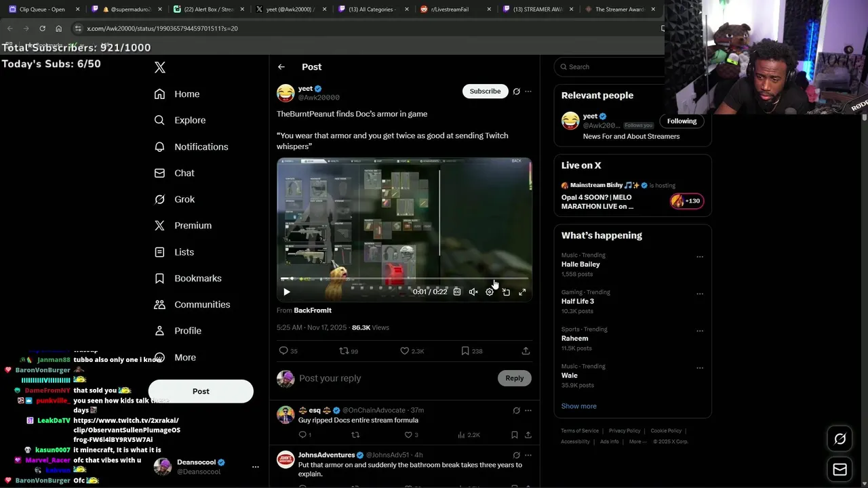Screen dimensions: 868x488
Task: Go back with the Post header arrow
Action: tap(281, 67)
